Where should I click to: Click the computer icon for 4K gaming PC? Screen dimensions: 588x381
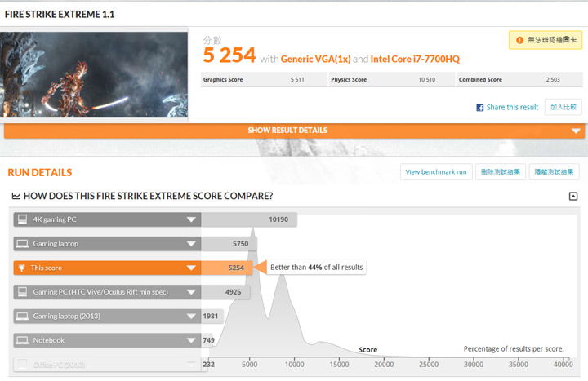coord(22,219)
